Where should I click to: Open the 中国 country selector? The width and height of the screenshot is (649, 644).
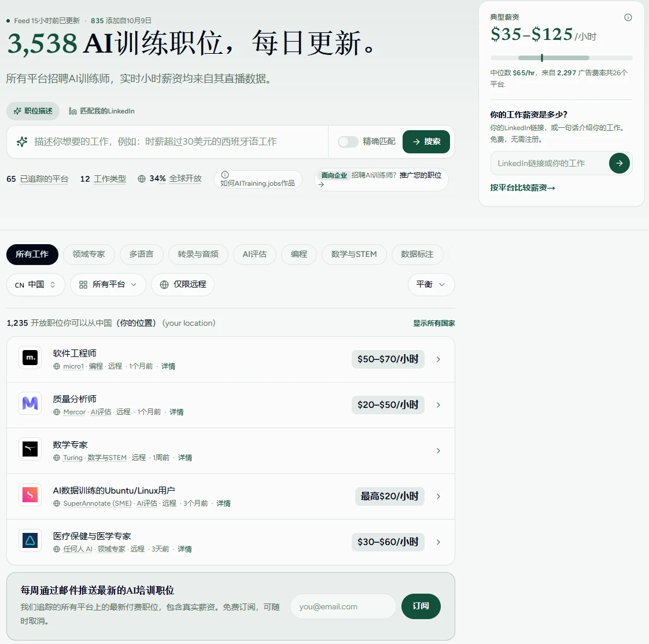(36, 285)
